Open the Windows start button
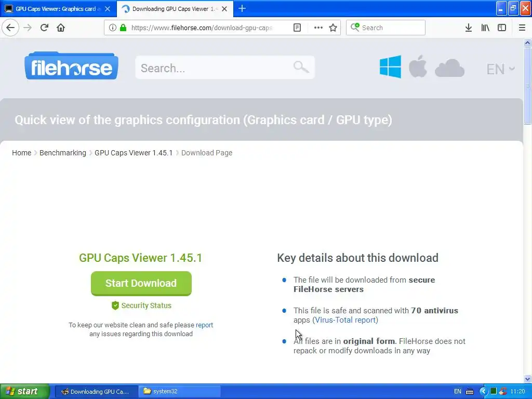Viewport: 532px width, 399px height. (24, 391)
